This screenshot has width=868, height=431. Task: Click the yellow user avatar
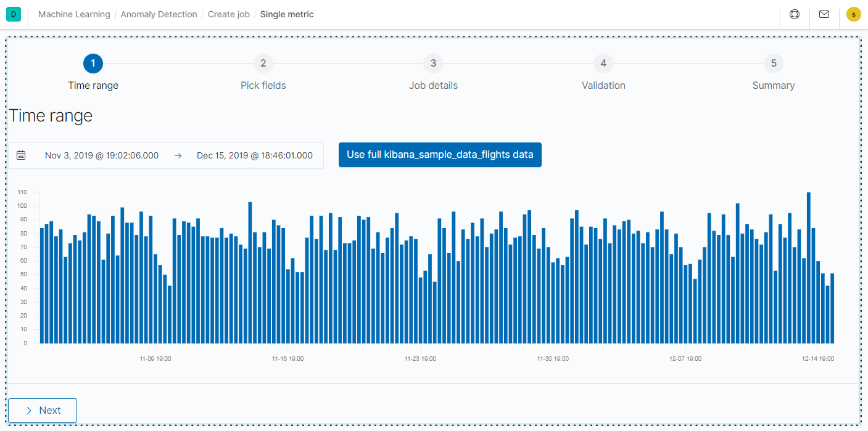[853, 14]
